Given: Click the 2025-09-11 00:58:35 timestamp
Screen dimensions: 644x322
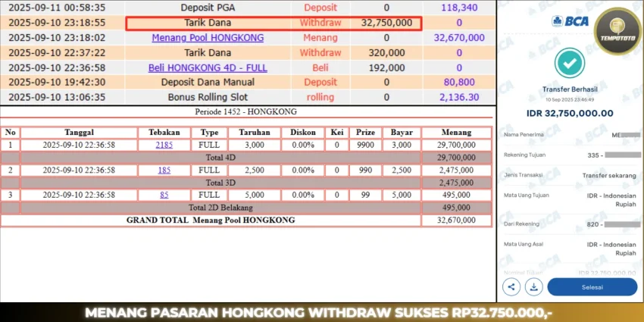Looking at the screenshot, I should pyautogui.click(x=57, y=8).
